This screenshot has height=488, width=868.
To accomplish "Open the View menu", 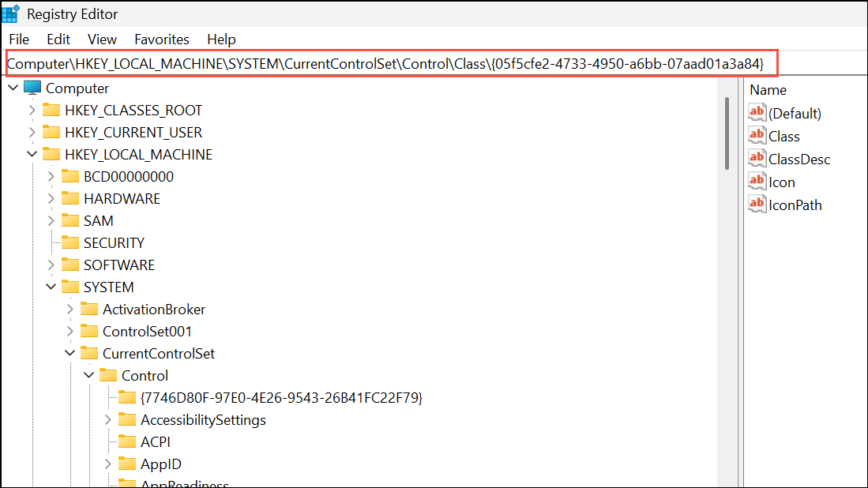I will 102,39.
